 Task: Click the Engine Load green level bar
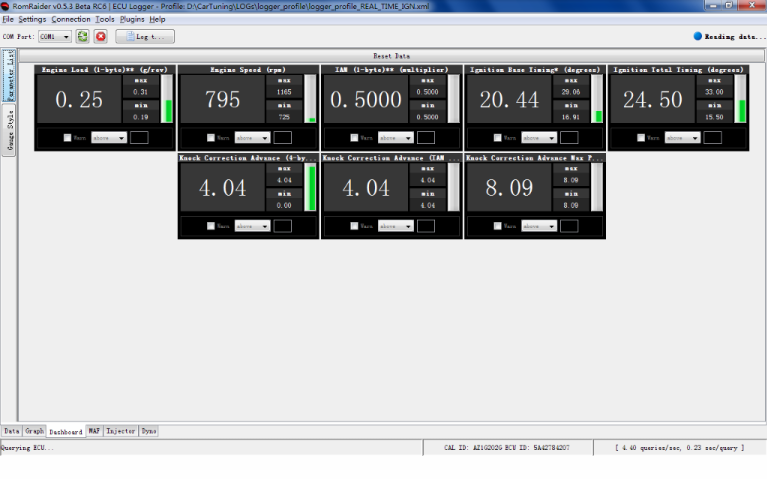pyautogui.click(x=168, y=110)
